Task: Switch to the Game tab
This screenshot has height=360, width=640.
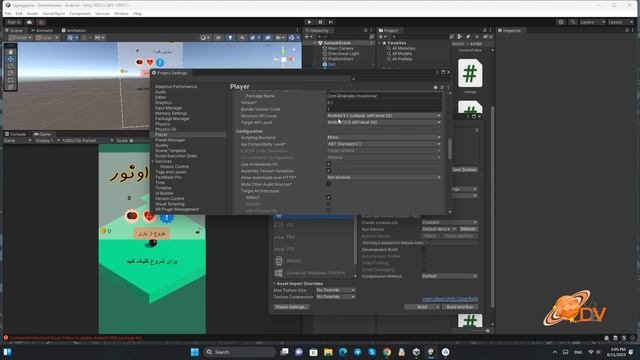Action: point(42,134)
